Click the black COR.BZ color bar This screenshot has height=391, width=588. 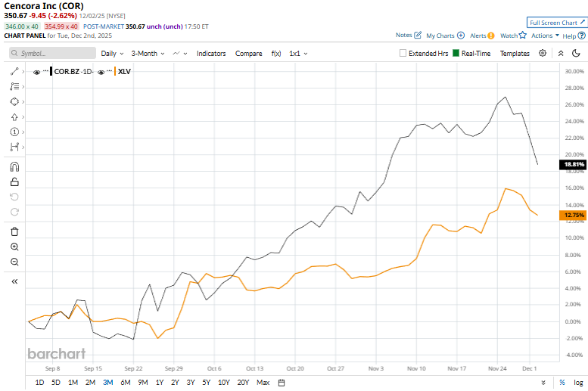tap(51, 71)
